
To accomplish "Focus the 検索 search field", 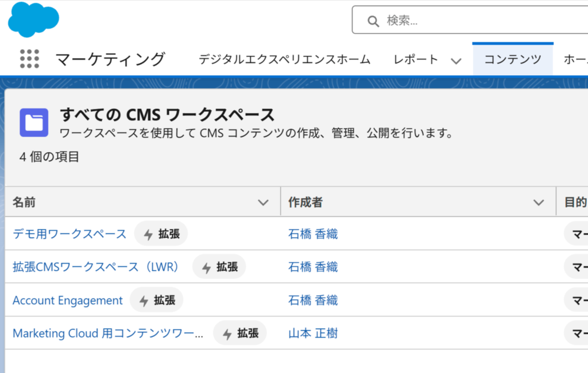I will [x=470, y=20].
